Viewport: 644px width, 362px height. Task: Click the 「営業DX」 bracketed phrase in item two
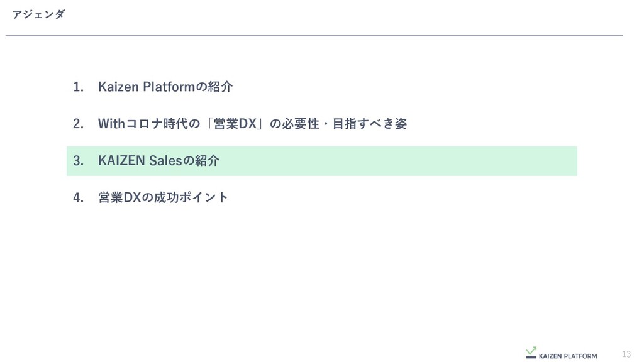pyautogui.click(x=235, y=124)
